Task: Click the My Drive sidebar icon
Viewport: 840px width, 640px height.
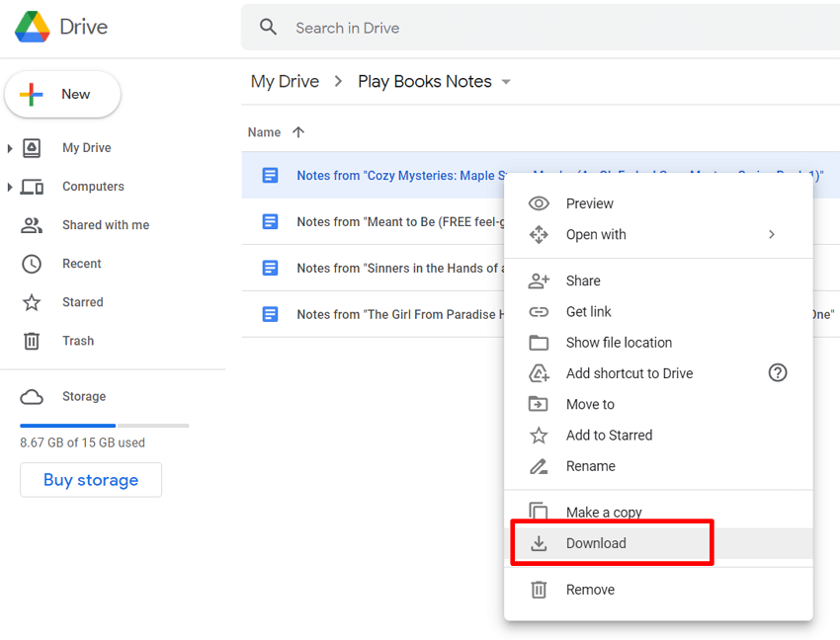Action: pyautogui.click(x=32, y=148)
